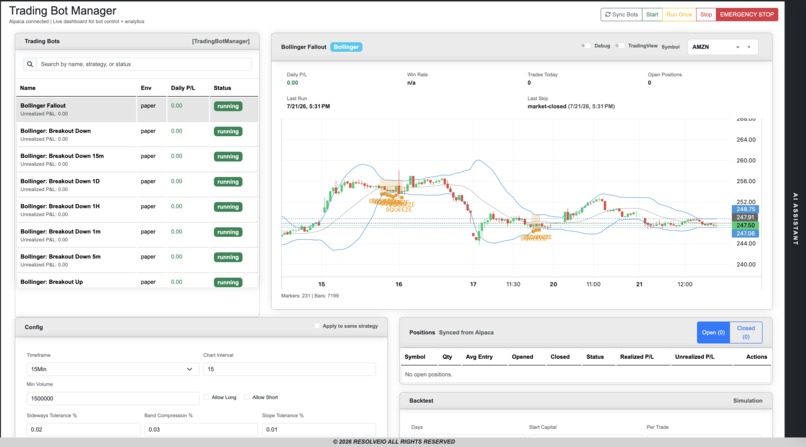Screen dimensions: 806x447
Task: Click the Band Compression % field
Action: tap(201, 429)
